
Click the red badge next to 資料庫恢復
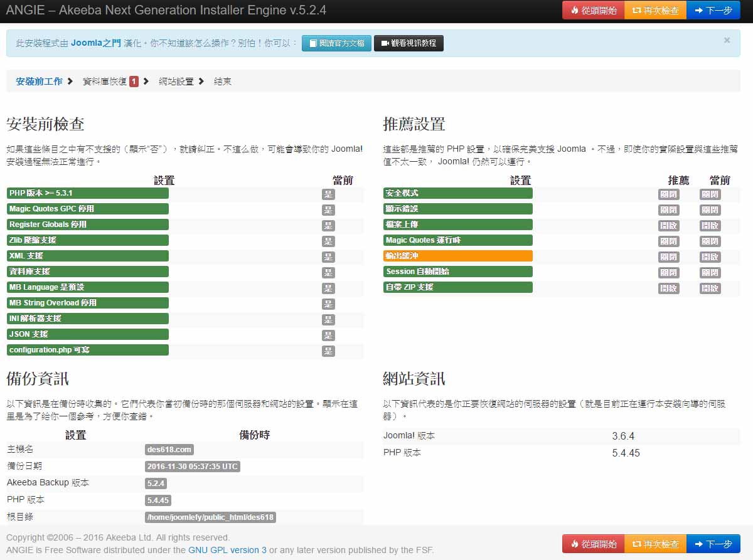click(x=134, y=82)
